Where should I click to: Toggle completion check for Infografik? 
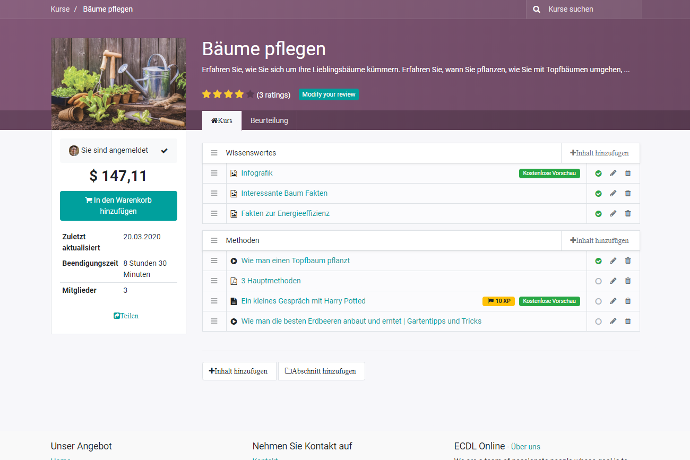598,173
